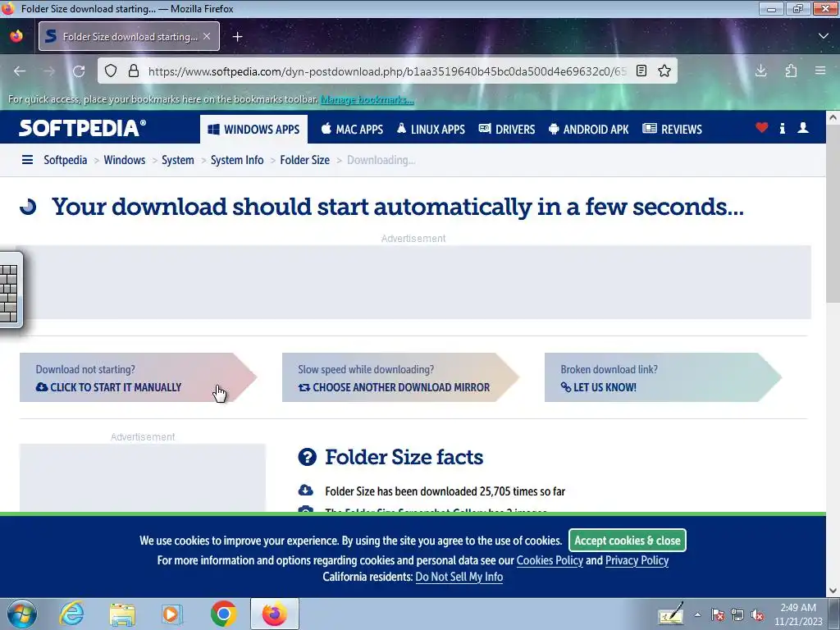Image resolution: width=840 pixels, height=630 pixels.
Task: Click the red heart favorites icon
Action: (x=762, y=128)
